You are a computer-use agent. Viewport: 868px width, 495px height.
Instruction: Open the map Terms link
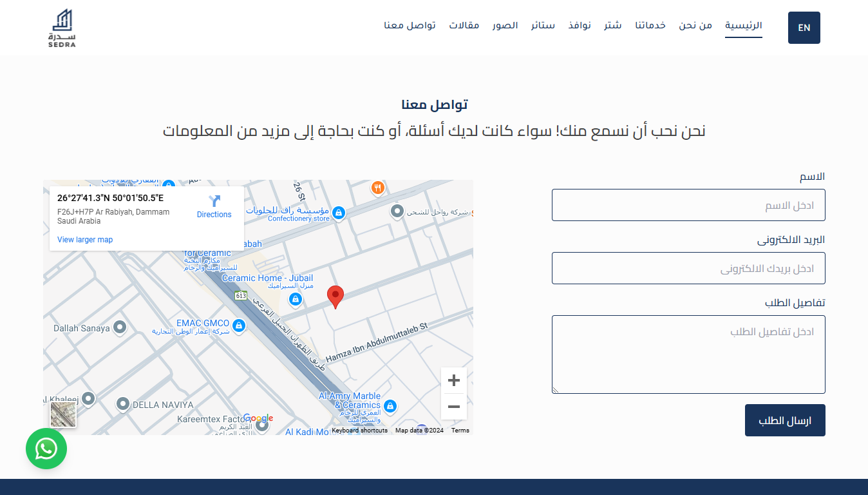(460, 431)
